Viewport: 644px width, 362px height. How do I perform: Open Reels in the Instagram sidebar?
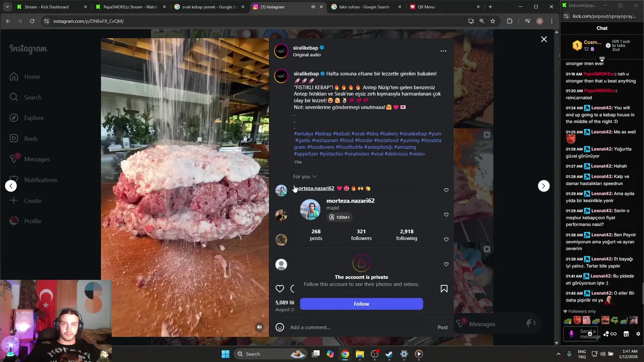[24, 139]
